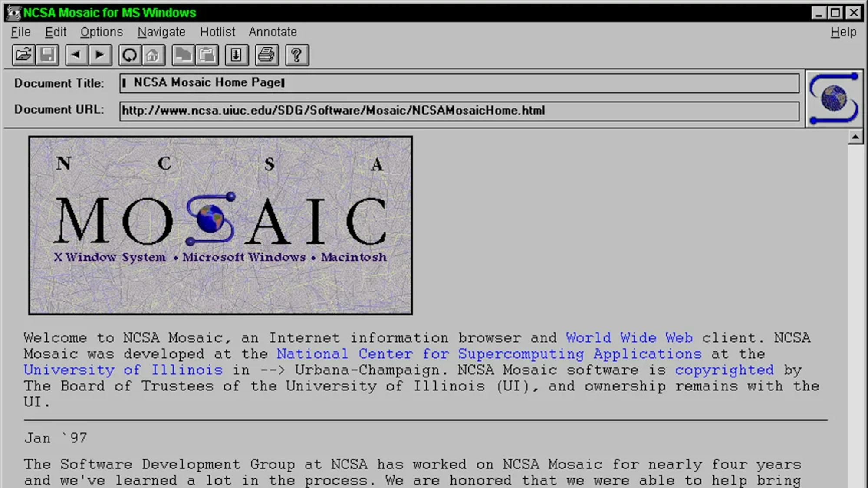Open the Navigate menu

161,32
